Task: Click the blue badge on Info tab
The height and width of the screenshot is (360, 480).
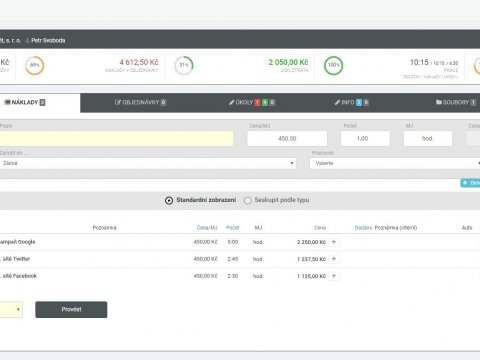Action: (x=359, y=103)
